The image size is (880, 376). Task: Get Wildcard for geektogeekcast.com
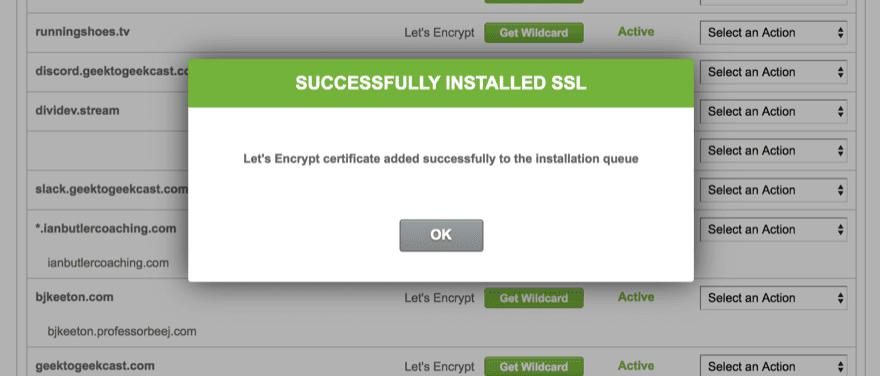[534, 366]
